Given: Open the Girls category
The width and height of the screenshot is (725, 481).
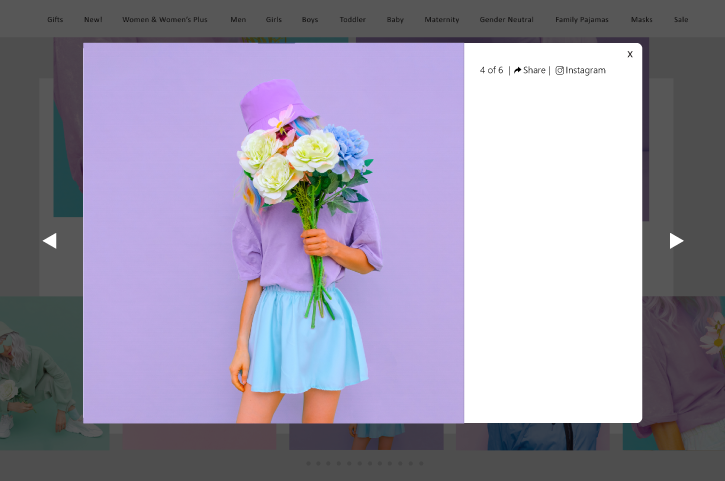Looking at the screenshot, I should pos(274,19).
